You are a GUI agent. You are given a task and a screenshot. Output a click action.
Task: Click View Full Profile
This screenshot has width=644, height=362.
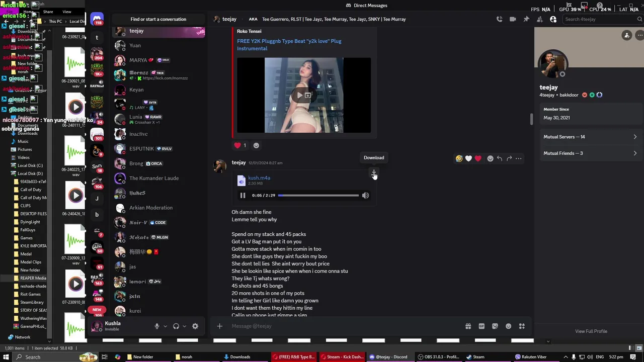click(591, 331)
